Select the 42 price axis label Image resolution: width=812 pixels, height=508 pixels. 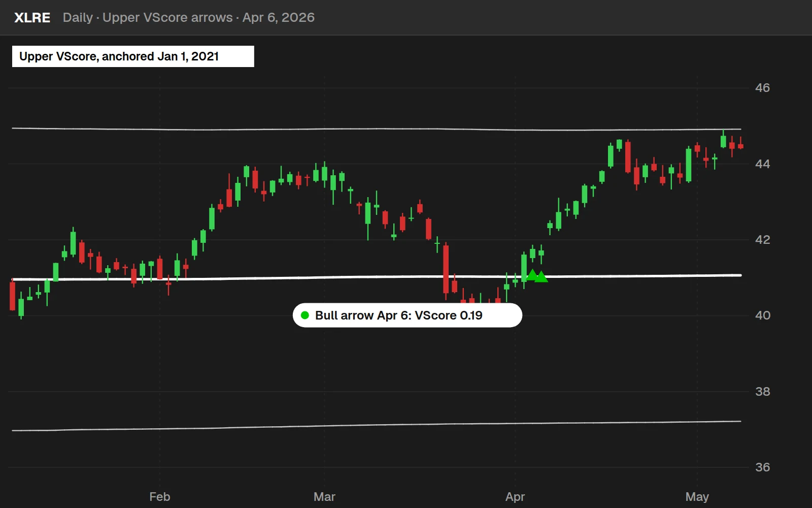point(762,240)
